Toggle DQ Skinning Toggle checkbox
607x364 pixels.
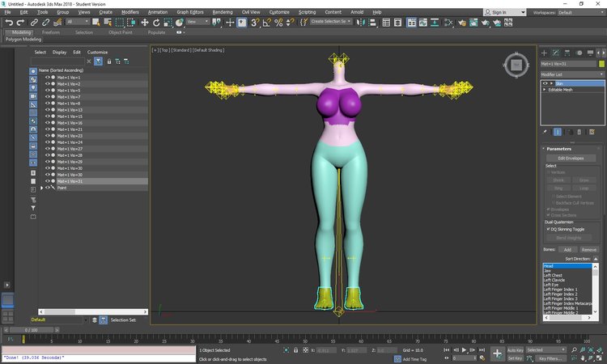point(548,229)
